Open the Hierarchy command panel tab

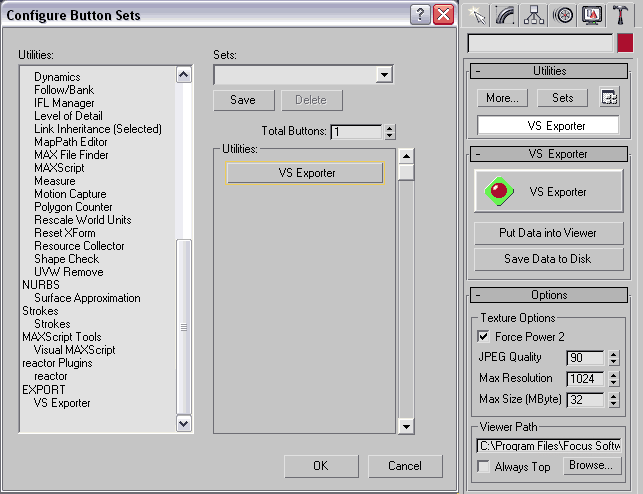[534, 15]
